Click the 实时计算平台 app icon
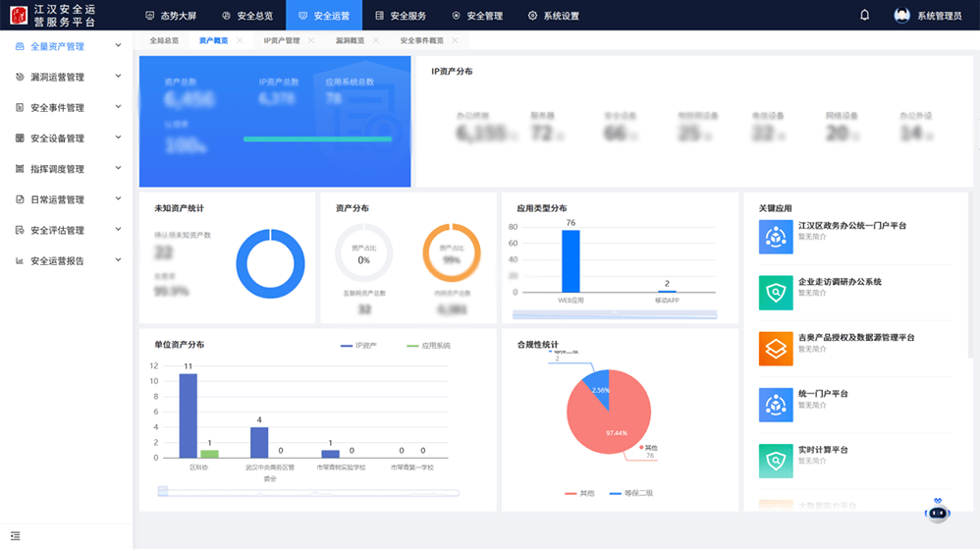This screenshot has width=980, height=551. tap(776, 461)
